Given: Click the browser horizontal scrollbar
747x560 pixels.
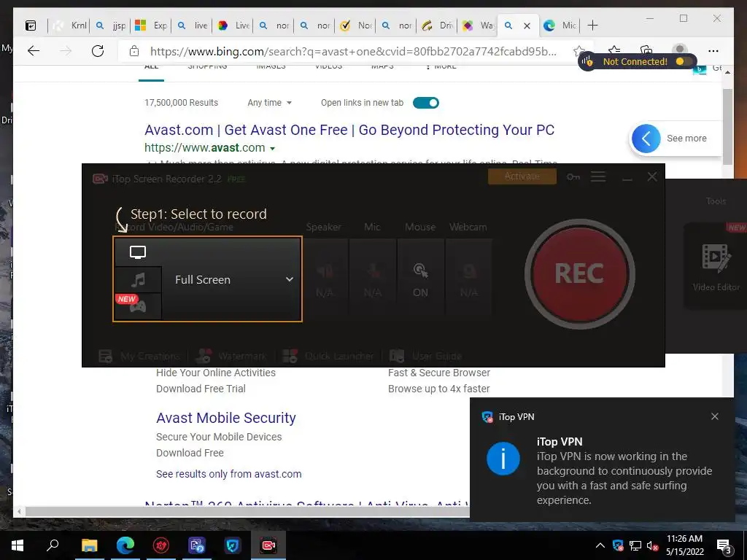Looking at the screenshot, I should coord(248,511).
